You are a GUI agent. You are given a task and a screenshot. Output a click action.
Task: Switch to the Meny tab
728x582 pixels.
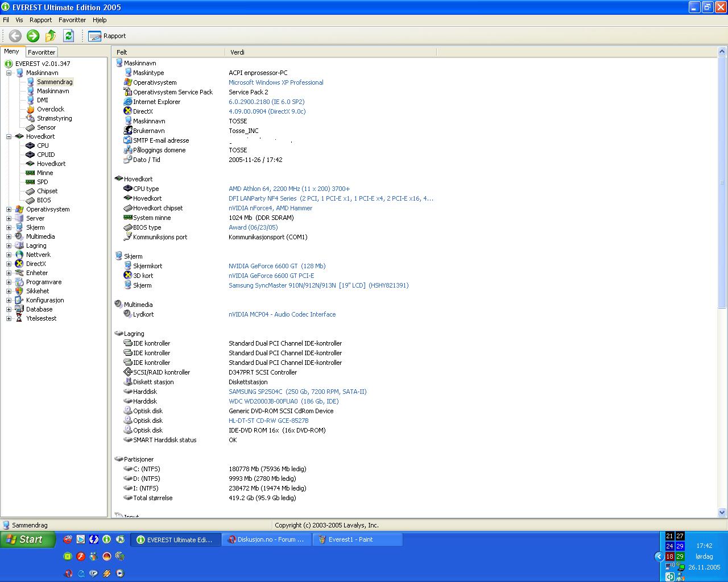[x=11, y=51]
